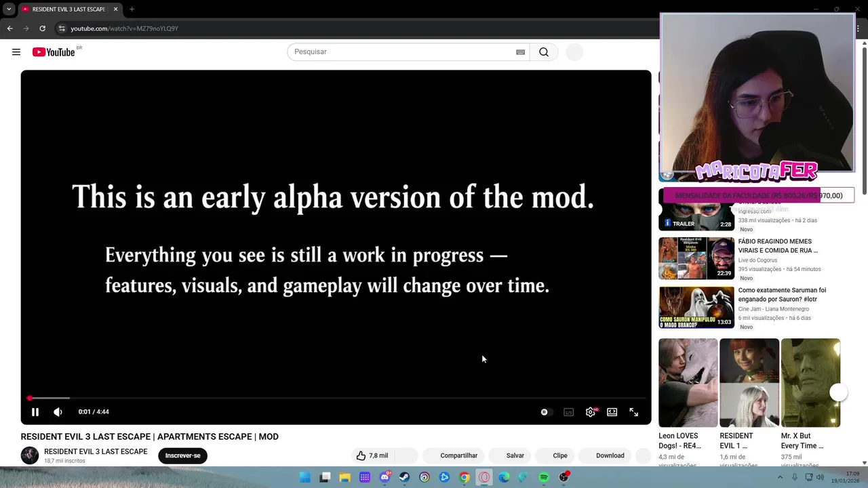Reload the page with refresh icon
The image size is (868, 488).
pos(42,28)
